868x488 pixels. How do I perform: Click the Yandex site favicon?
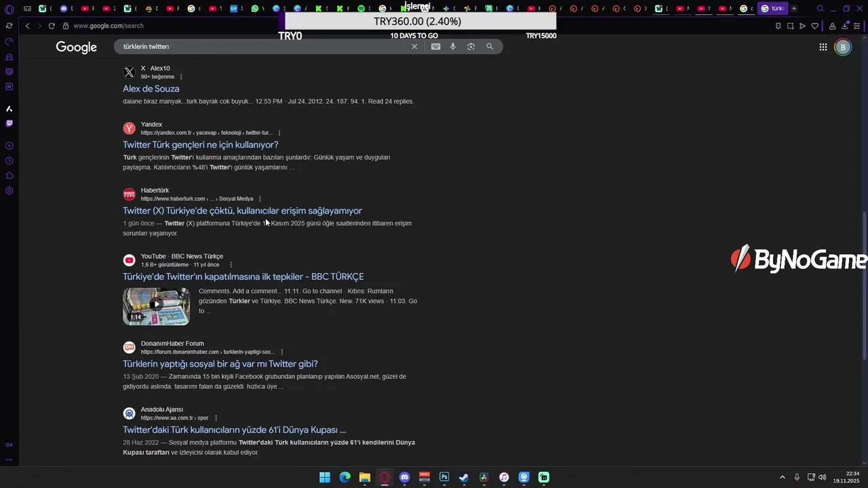[x=129, y=129]
